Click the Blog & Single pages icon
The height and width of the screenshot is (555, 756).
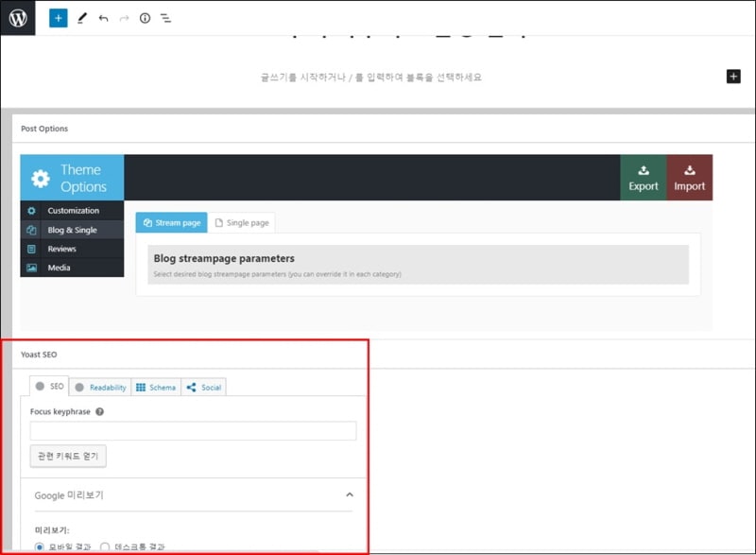click(31, 230)
